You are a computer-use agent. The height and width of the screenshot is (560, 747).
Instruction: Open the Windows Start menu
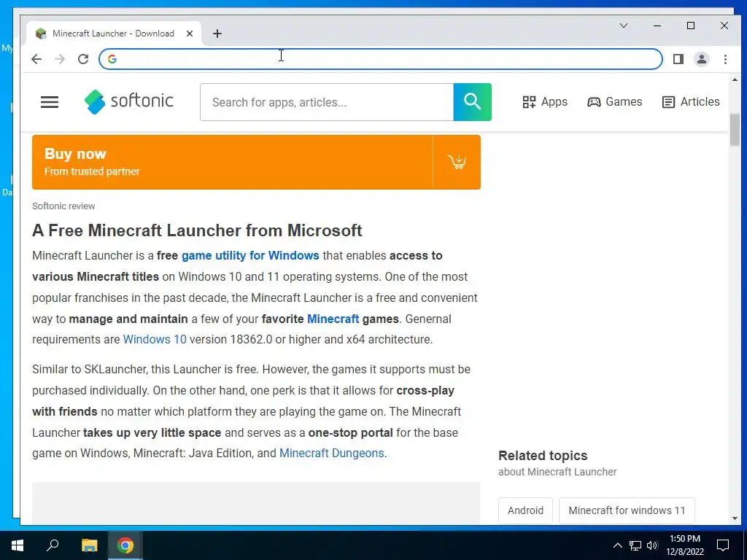18,545
